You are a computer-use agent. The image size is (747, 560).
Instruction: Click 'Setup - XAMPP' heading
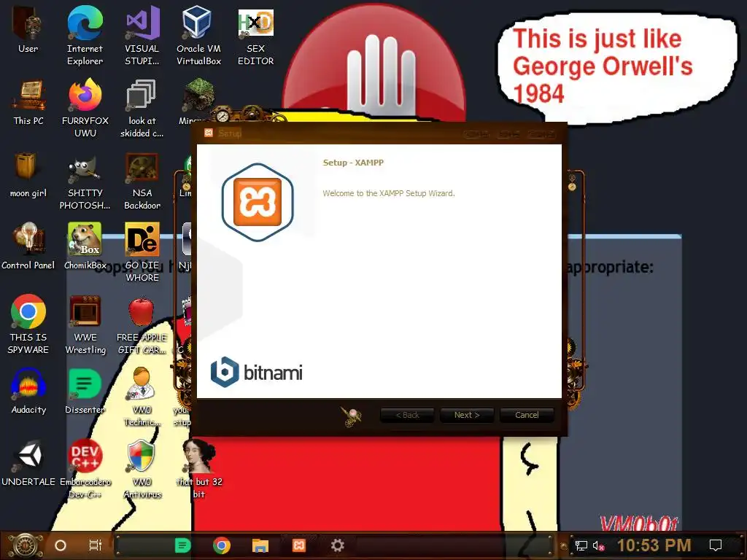pyautogui.click(x=353, y=163)
